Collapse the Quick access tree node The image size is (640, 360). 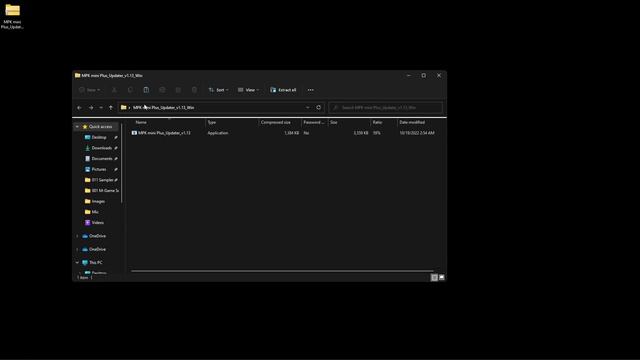(x=77, y=127)
